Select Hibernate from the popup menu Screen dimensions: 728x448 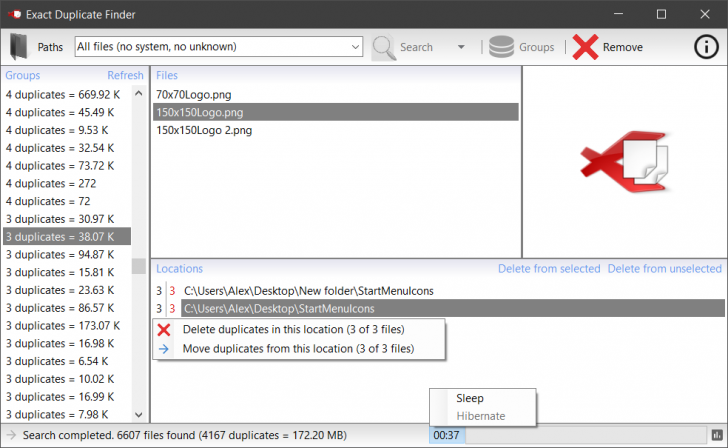click(481, 416)
